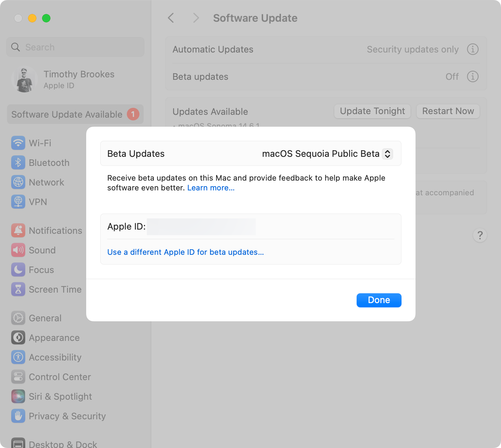Click the 'Screen Time' label
Viewport: 501px width, 448px height.
[x=55, y=289]
